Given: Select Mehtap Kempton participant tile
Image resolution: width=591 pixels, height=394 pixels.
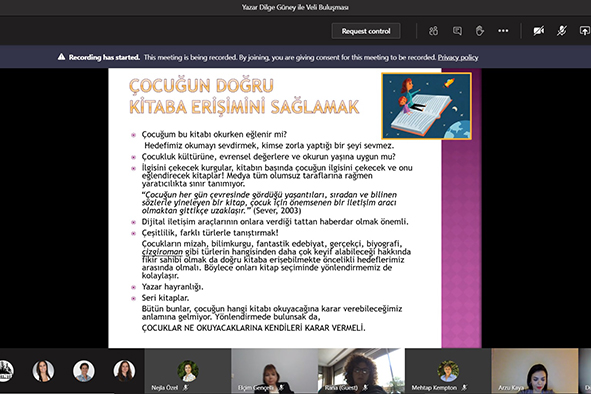Looking at the screenshot, I should click(448, 371).
